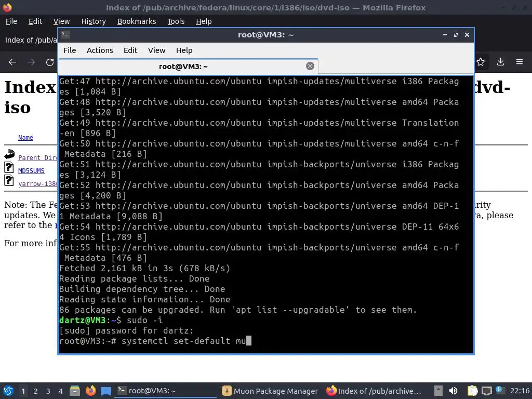Click the terminal icon in the title bar
532x399 pixels.
(x=65, y=34)
